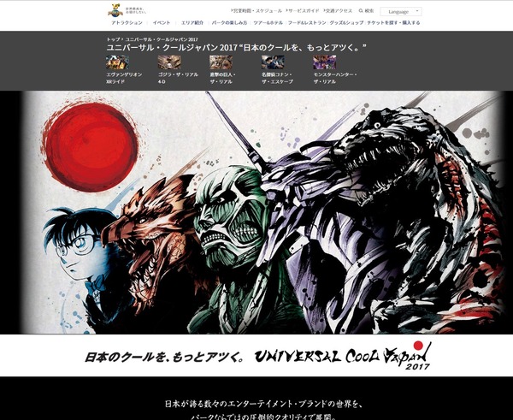Click ユニバーサル・クールジャパン 2017 breadcrumb

(x=162, y=39)
